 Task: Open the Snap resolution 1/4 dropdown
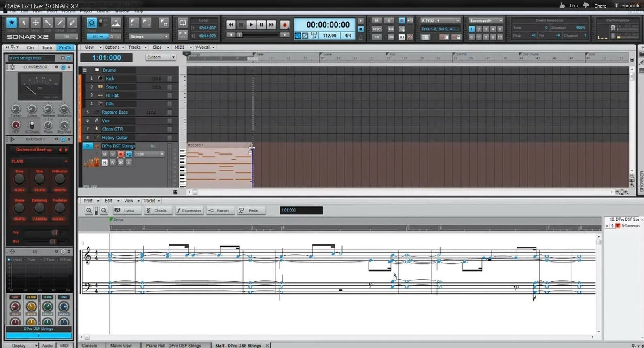(66, 36)
